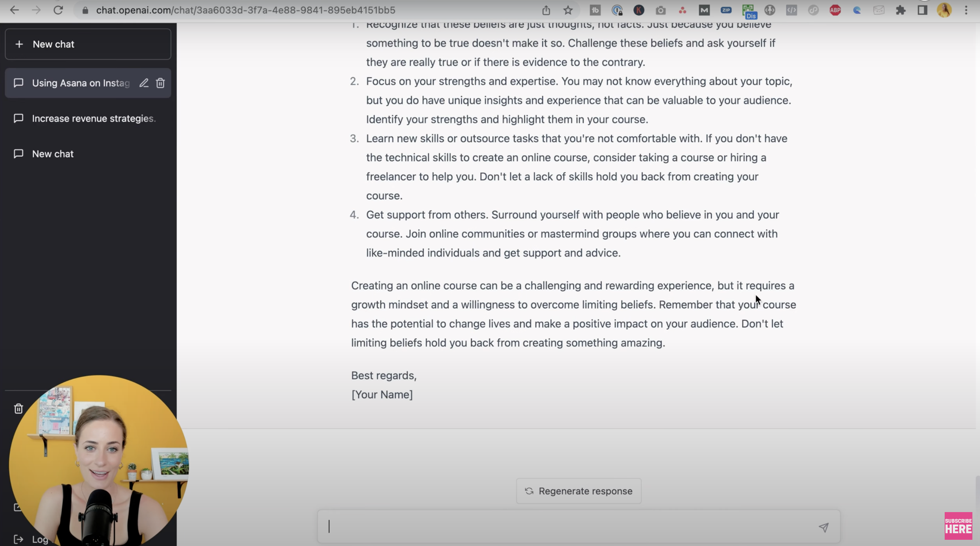Click the text "[Your Name]"
This screenshot has width=980, height=546.
(382, 395)
